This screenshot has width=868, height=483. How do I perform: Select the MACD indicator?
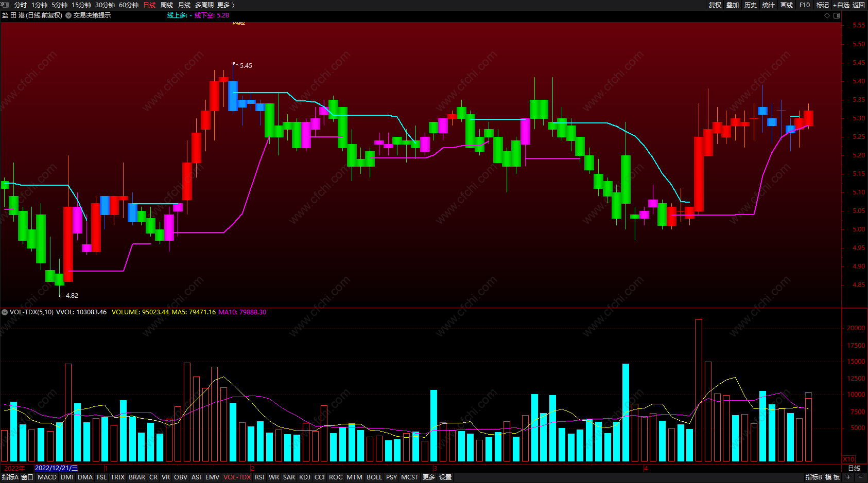[x=47, y=477]
